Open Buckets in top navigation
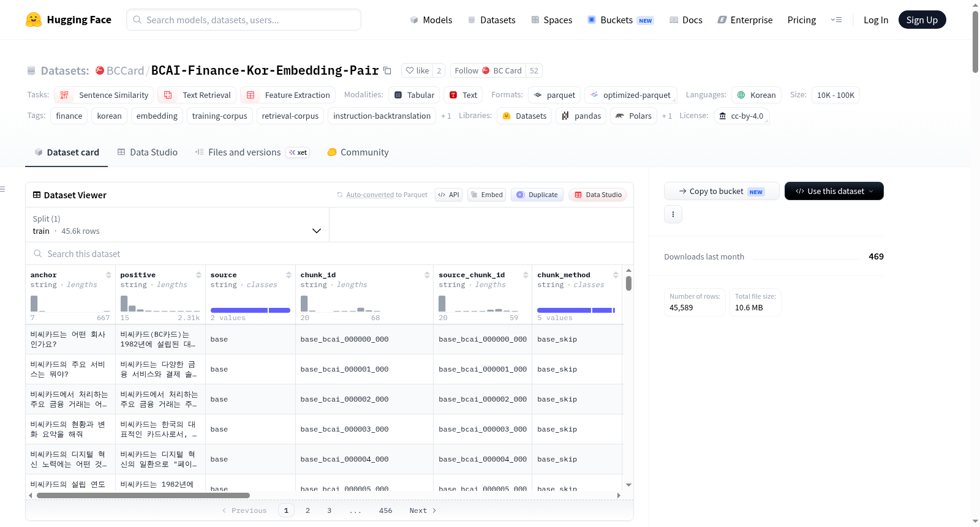Image resolution: width=980 pixels, height=527 pixels. click(620, 20)
